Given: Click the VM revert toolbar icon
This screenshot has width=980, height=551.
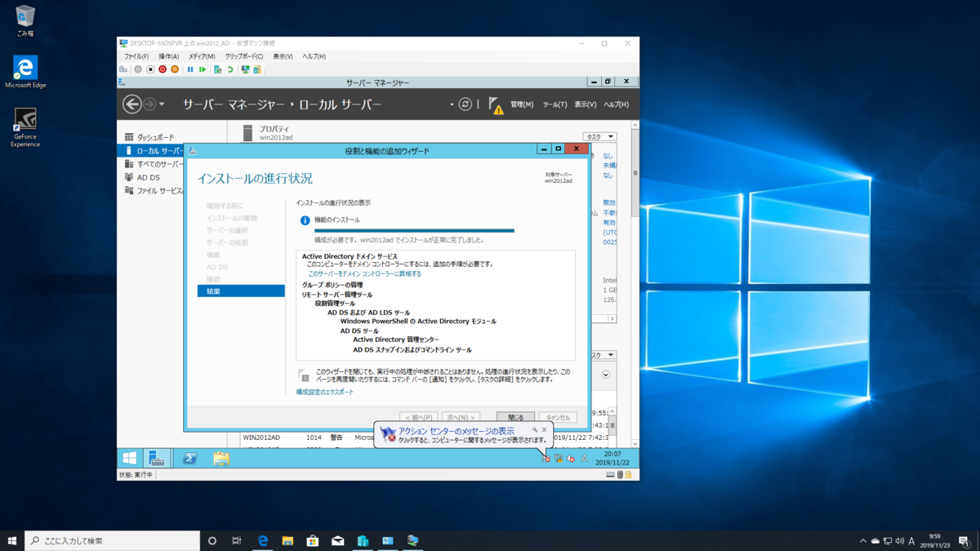Looking at the screenshot, I should click(230, 69).
